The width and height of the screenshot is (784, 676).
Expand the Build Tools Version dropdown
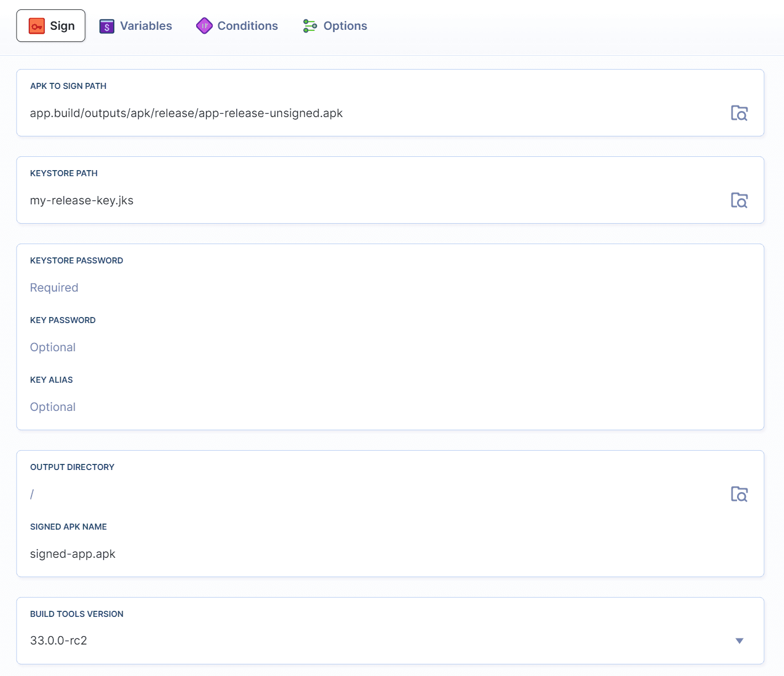click(739, 641)
